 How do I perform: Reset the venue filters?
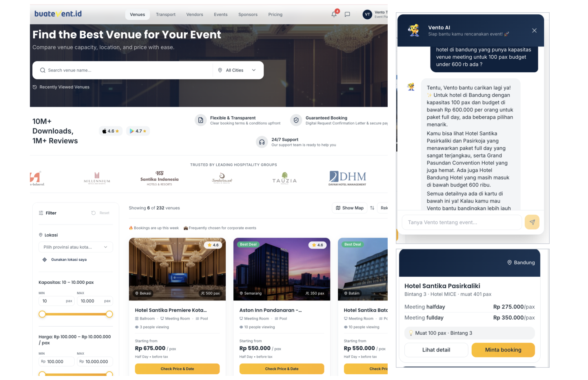[100, 213]
